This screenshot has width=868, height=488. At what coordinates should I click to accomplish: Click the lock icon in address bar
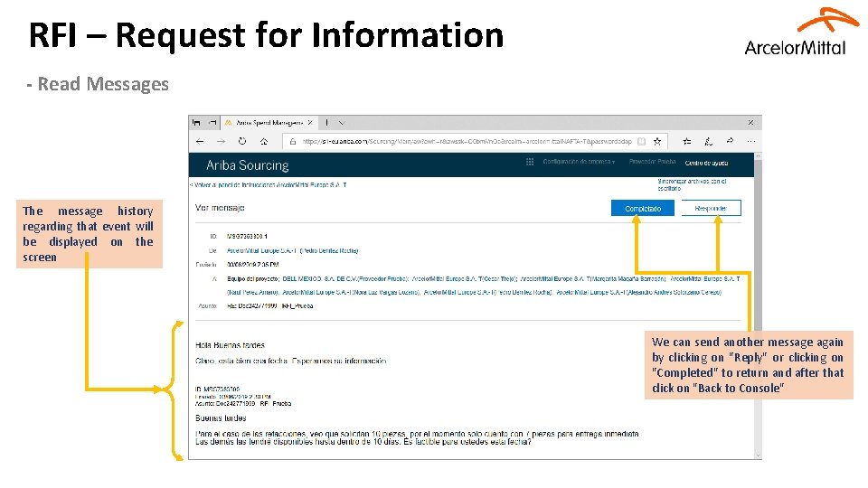pos(293,142)
